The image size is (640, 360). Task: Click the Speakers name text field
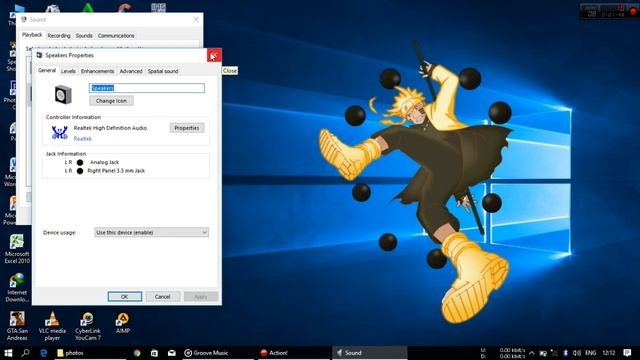(147, 88)
